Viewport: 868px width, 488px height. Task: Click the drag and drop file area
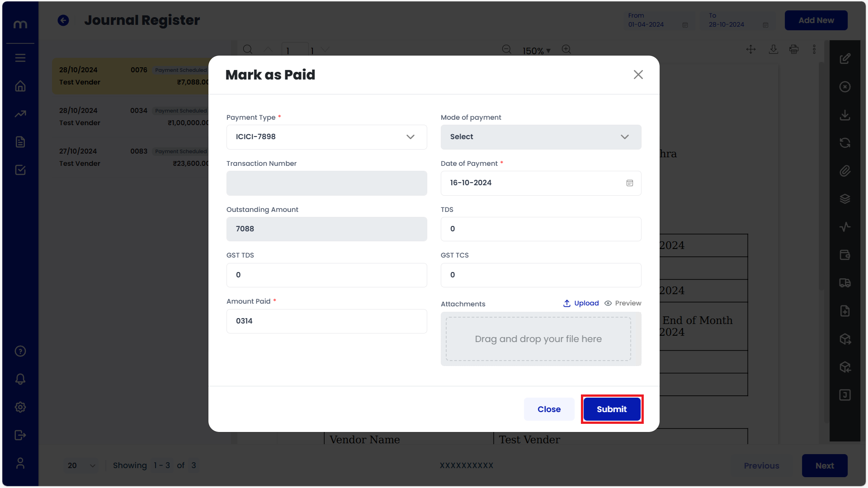tap(538, 339)
